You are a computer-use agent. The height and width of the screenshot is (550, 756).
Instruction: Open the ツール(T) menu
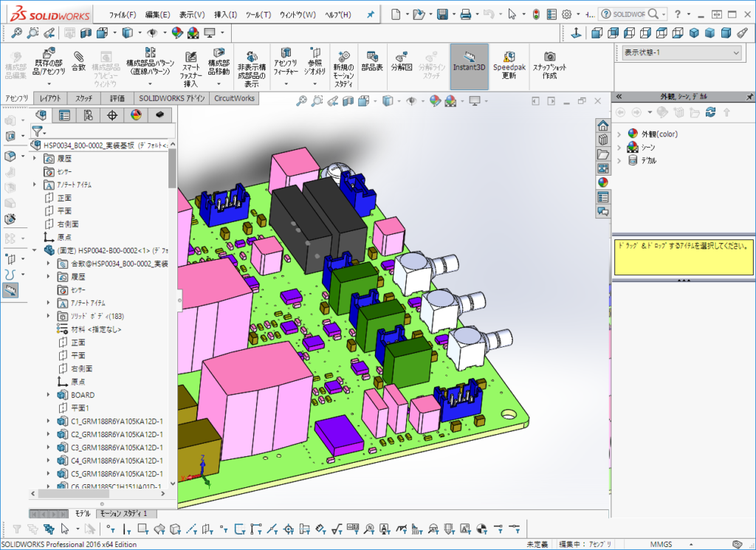pos(258,15)
